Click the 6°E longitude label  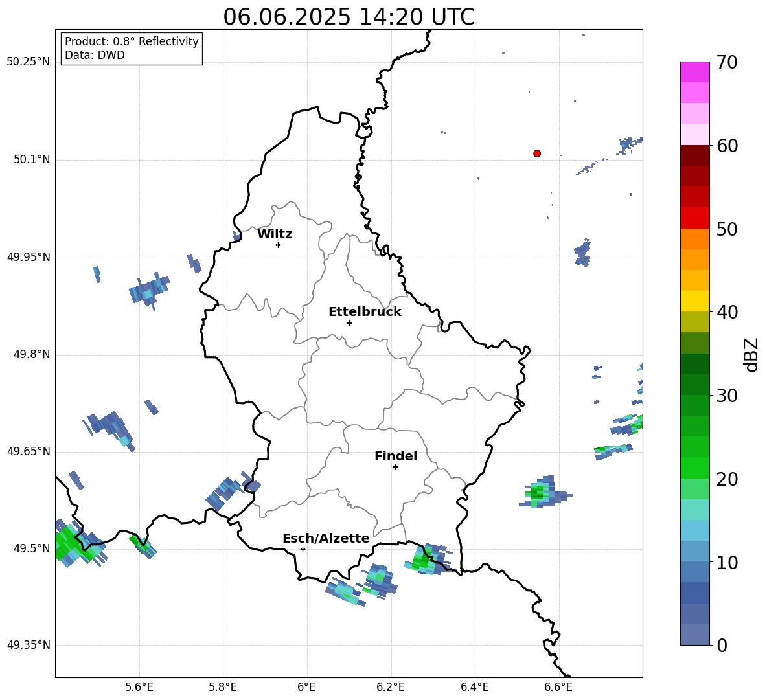306,687
